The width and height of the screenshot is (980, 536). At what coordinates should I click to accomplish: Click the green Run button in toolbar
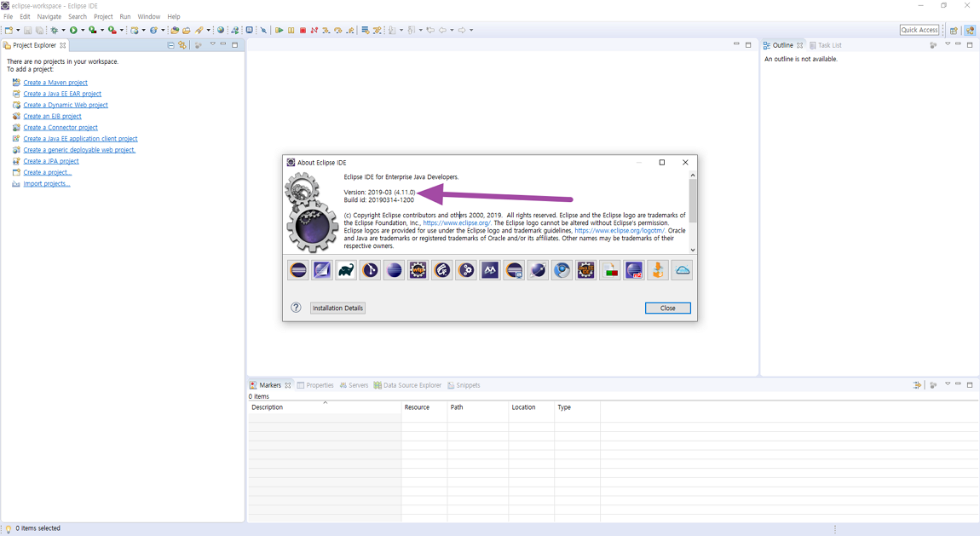click(x=73, y=30)
